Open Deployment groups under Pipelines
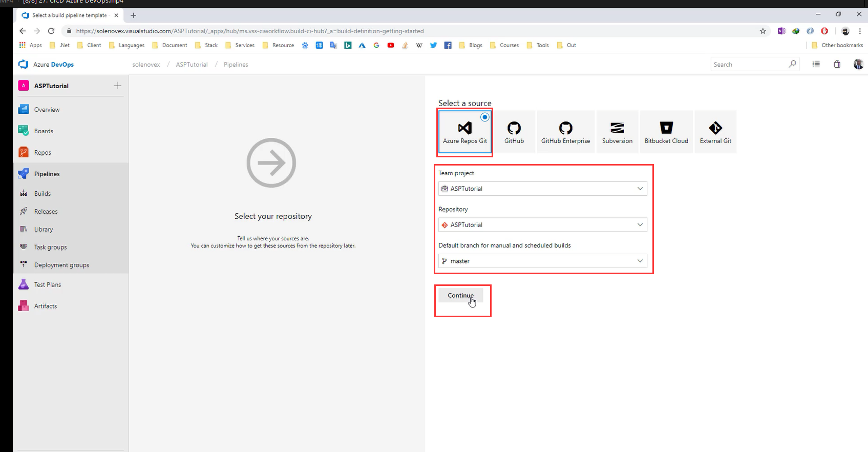Viewport: 868px width, 452px height. pyautogui.click(x=71, y=265)
